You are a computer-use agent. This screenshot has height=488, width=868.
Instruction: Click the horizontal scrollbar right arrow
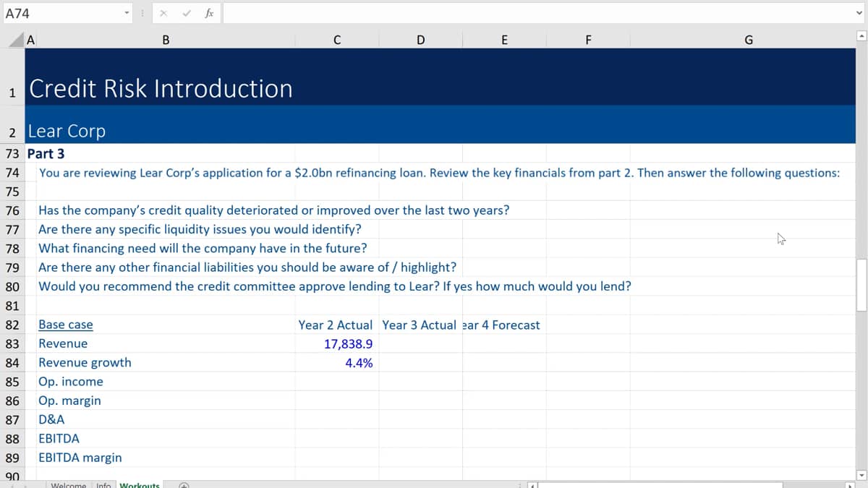[849, 484]
